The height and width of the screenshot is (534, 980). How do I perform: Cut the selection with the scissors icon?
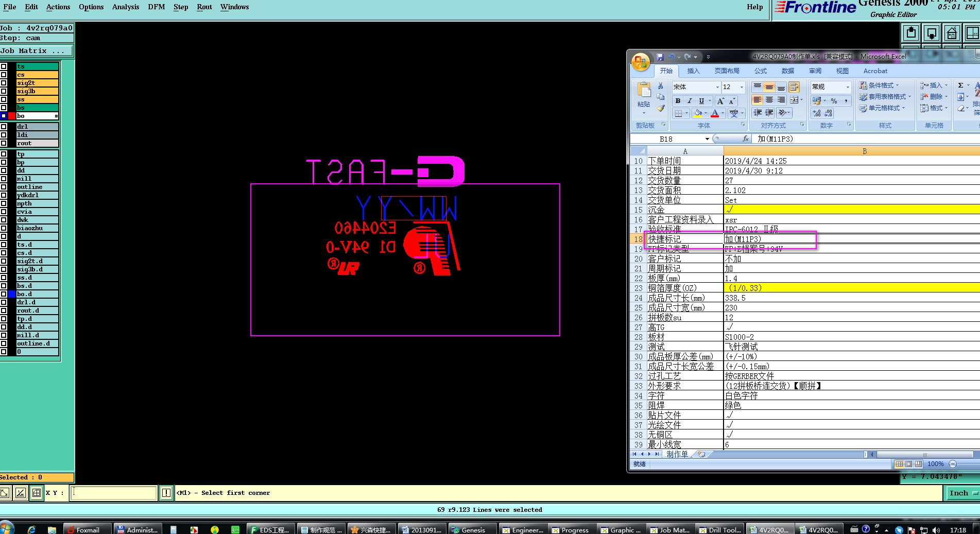click(661, 86)
